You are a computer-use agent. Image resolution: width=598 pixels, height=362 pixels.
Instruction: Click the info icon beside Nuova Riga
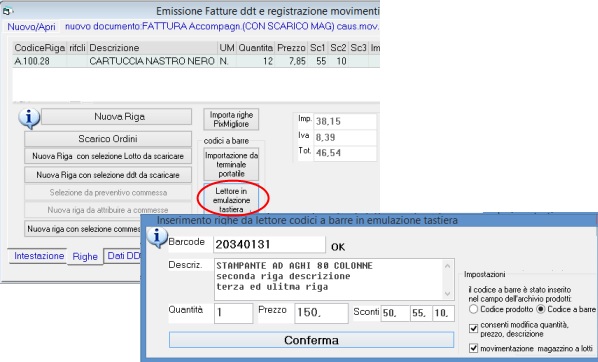coord(29,118)
